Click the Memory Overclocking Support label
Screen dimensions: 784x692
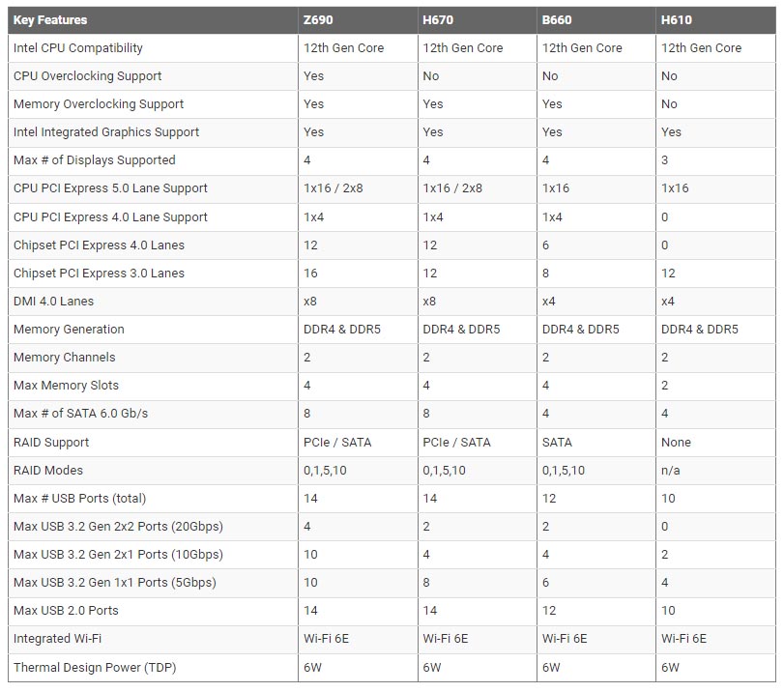point(99,104)
